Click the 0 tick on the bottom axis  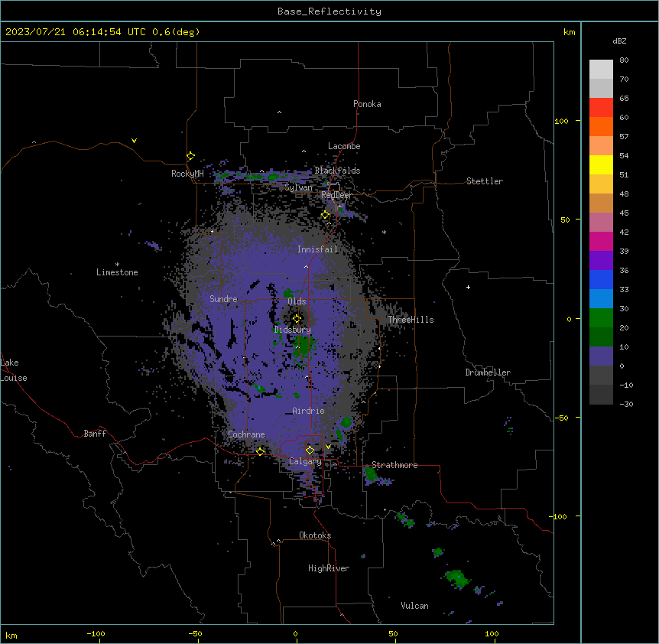click(295, 633)
